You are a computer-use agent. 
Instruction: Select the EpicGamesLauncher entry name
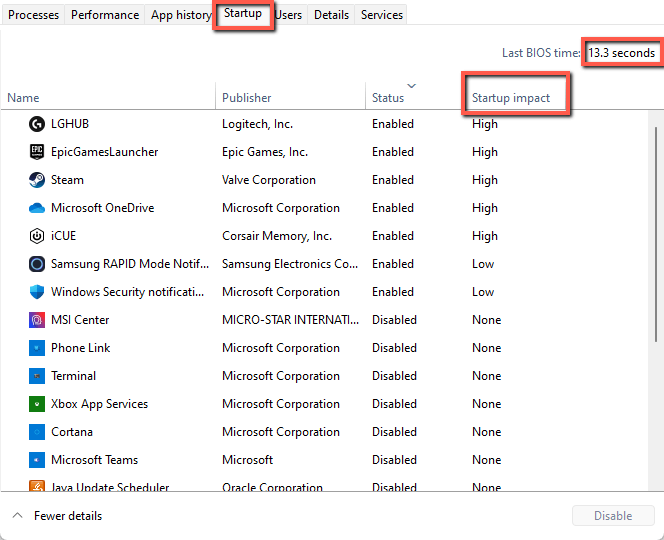[x=105, y=152]
